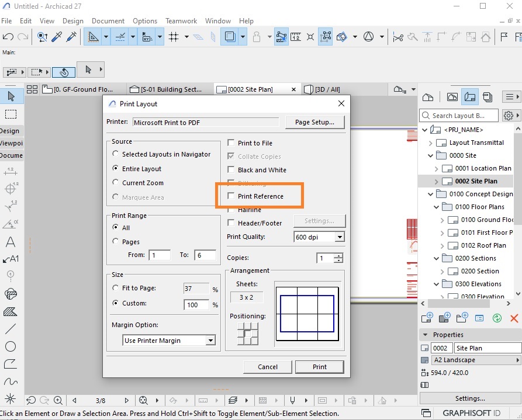Enable the Print Reference checkbox
The height and width of the screenshot is (420, 522).
pyautogui.click(x=231, y=196)
